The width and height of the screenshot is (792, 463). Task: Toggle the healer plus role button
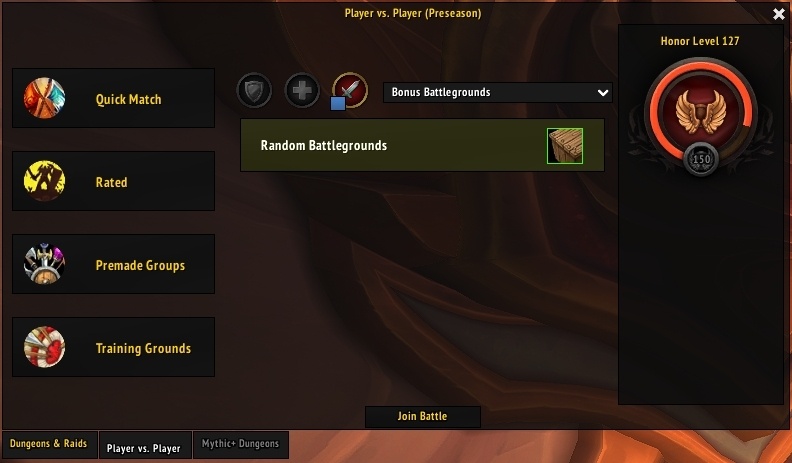pos(302,91)
